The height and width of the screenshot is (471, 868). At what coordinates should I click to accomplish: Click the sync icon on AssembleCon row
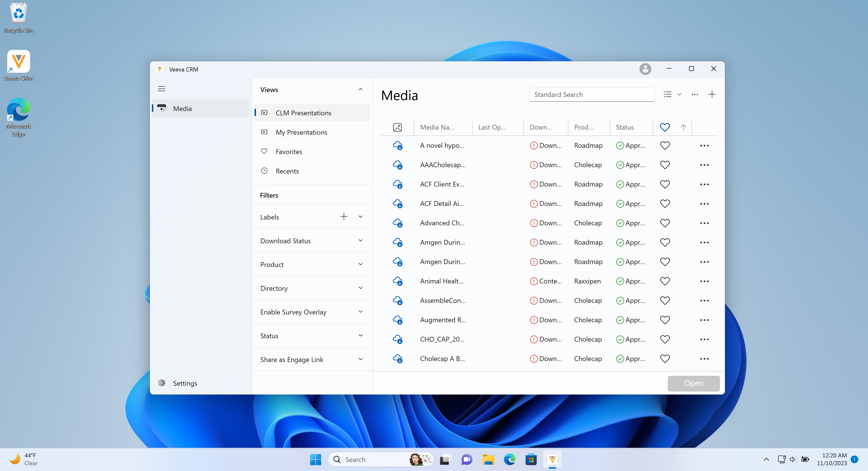click(x=397, y=300)
